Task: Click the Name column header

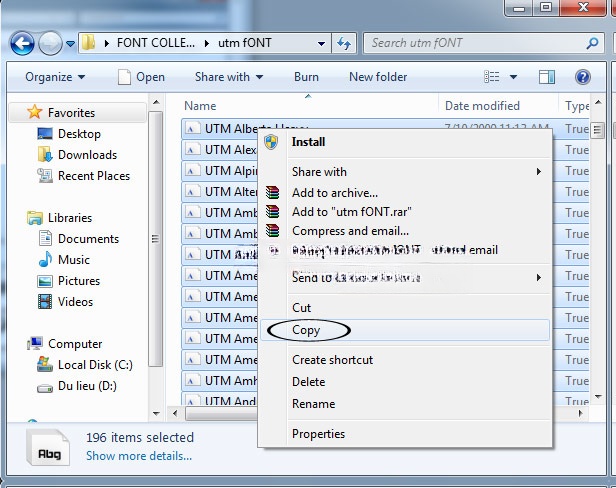Action: click(x=200, y=106)
